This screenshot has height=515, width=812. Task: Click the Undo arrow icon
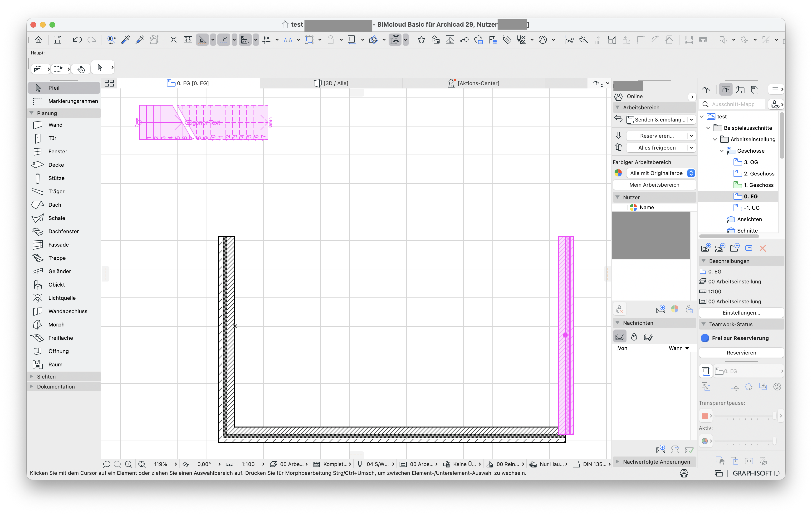pyautogui.click(x=77, y=40)
